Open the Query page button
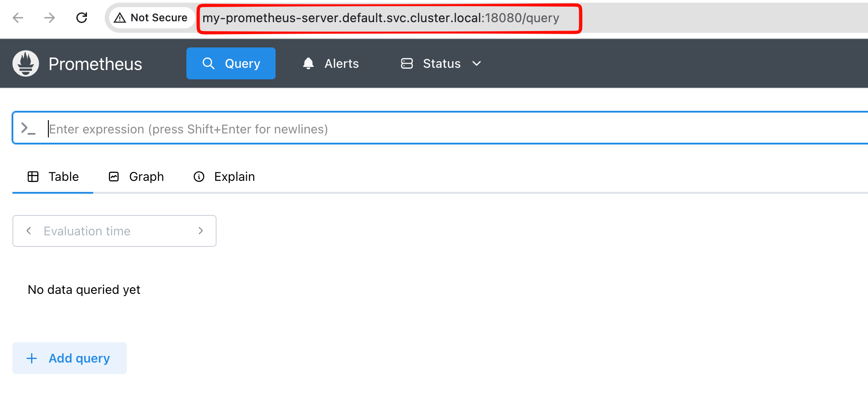This screenshot has width=868, height=406. (x=231, y=63)
